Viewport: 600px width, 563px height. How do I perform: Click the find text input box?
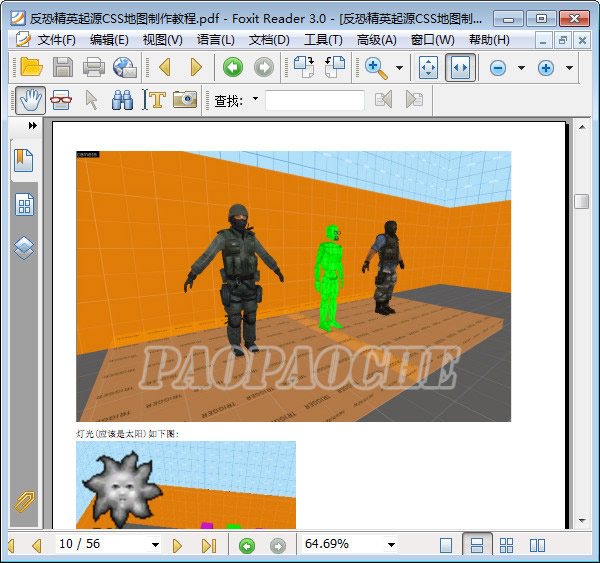click(315, 100)
